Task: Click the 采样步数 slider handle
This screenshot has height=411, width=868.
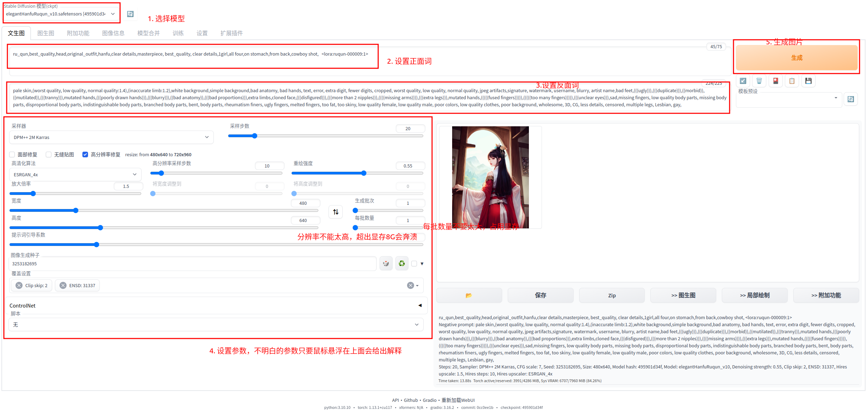Action: click(x=255, y=136)
